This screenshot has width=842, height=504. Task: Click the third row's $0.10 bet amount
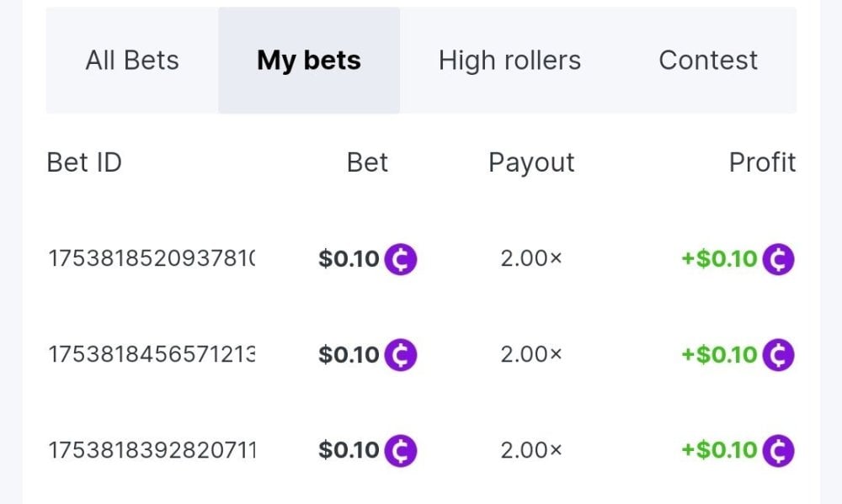[349, 451]
